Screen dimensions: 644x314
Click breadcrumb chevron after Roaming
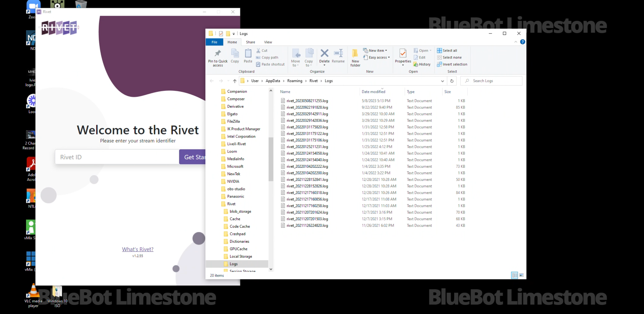pyautogui.click(x=306, y=81)
